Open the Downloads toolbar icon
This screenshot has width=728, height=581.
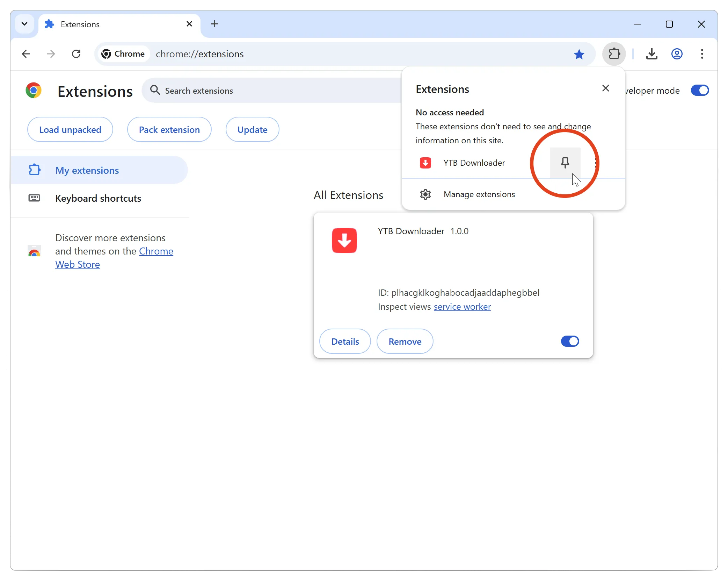[651, 54]
